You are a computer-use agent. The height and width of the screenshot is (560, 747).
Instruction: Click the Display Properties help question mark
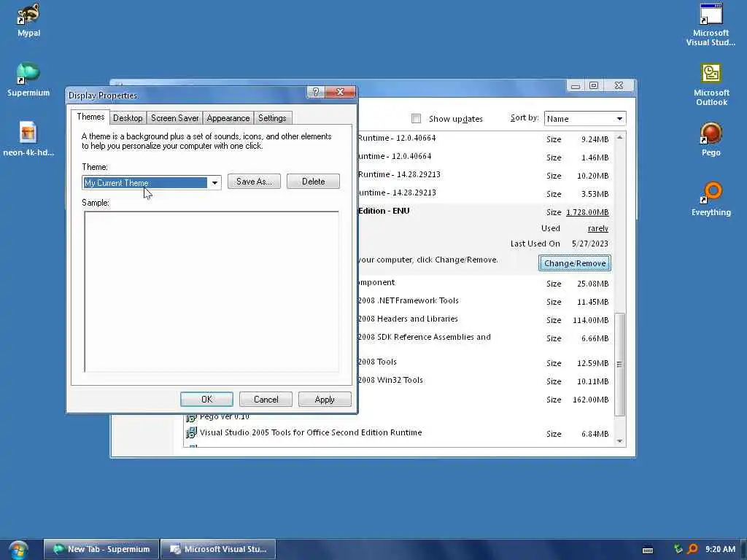point(315,92)
